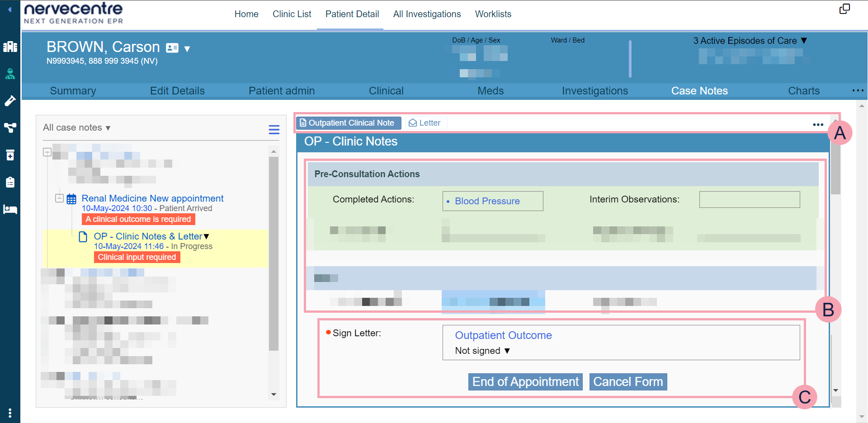
Task: Click the case notes list scrollbar
Action: tap(274, 253)
